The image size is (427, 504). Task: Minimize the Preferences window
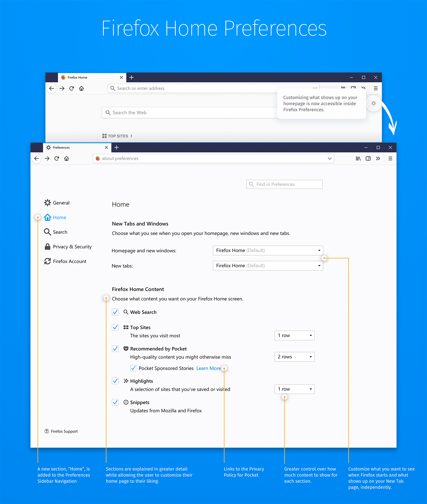366,147
